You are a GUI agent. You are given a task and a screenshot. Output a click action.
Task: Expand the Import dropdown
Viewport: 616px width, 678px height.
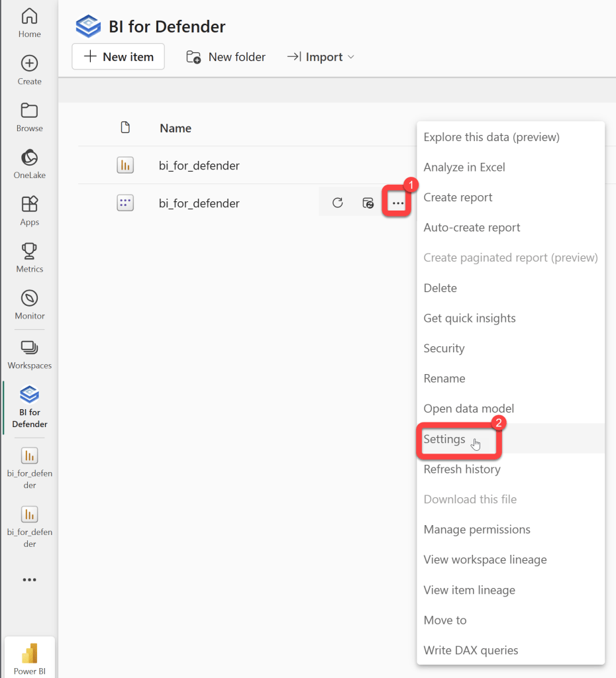(321, 57)
